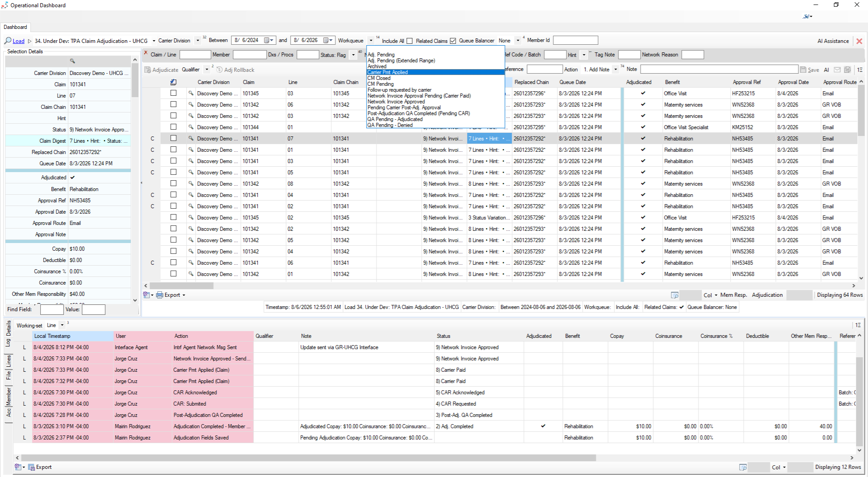Uncheck the Related Claims checkbox
This screenshot has width=868, height=477.
[x=453, y=41]
